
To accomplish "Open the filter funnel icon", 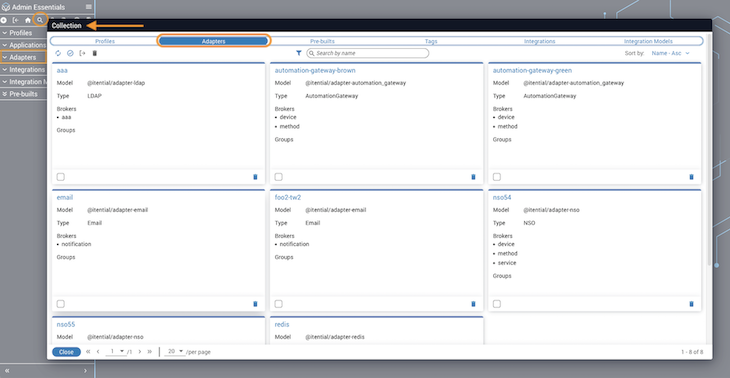I will 299,54.
